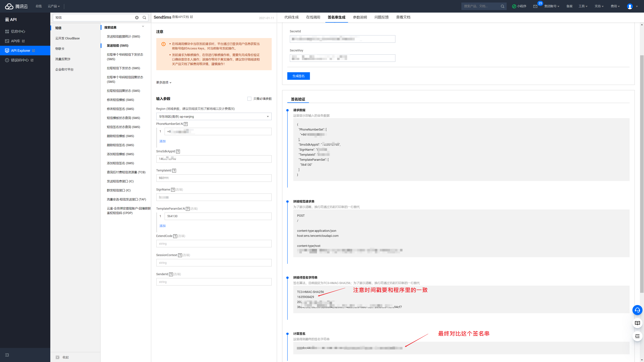Show help for PhoneNumberSet.N

coord(186,124)
